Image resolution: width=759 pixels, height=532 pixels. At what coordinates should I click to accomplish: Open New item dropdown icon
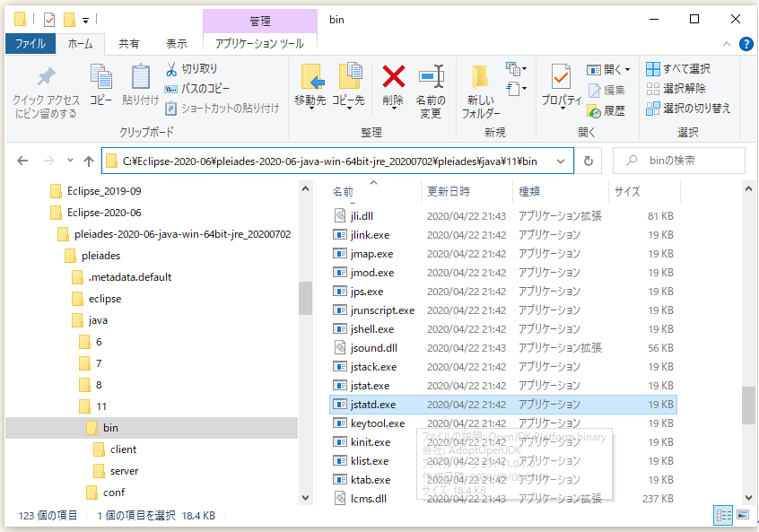(x=516, y=69)
